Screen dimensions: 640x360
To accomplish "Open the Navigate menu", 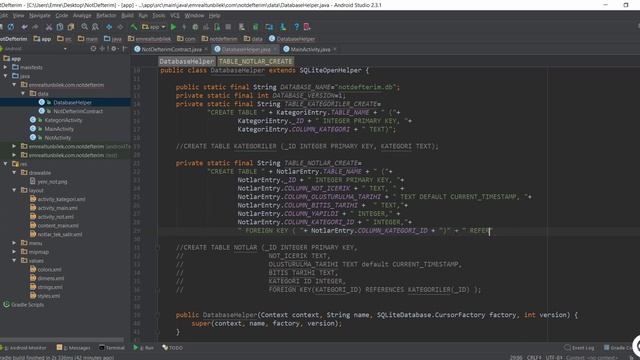I will 40,16.
